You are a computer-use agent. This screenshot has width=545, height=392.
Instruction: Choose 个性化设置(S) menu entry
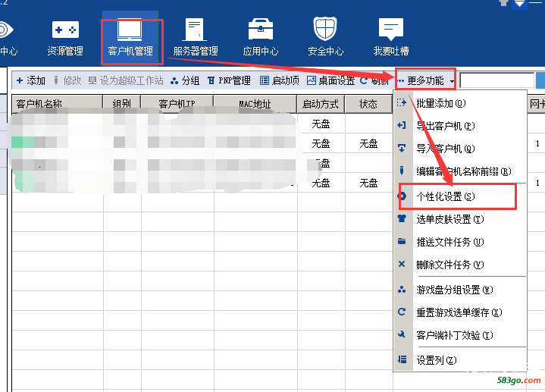coord(461,196)
